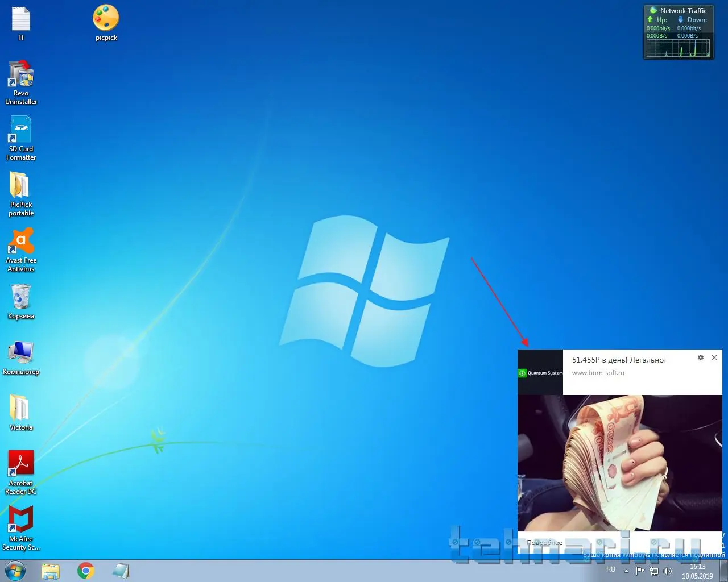Open Google Chrome from the taskbar
This screenshot has height=582, width=728.
86,571
